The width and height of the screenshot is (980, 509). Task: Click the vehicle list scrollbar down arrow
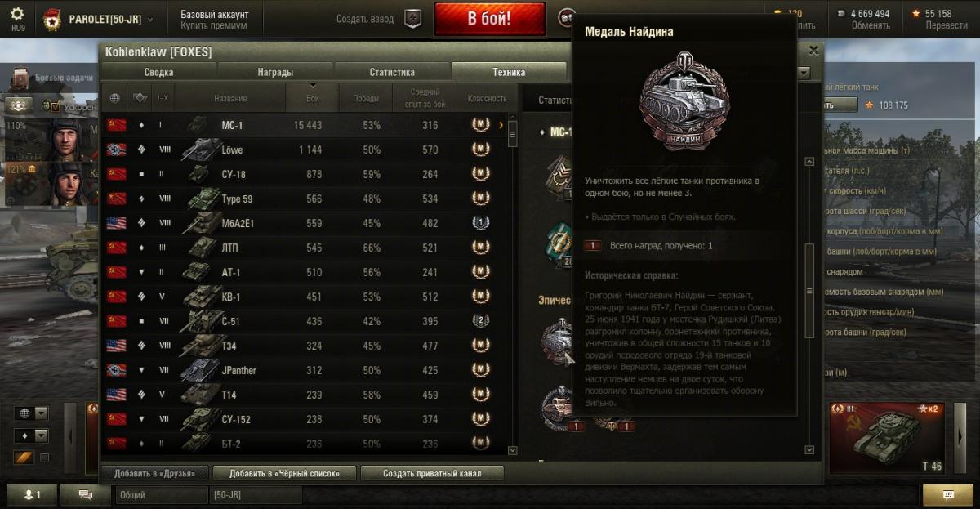513,450
